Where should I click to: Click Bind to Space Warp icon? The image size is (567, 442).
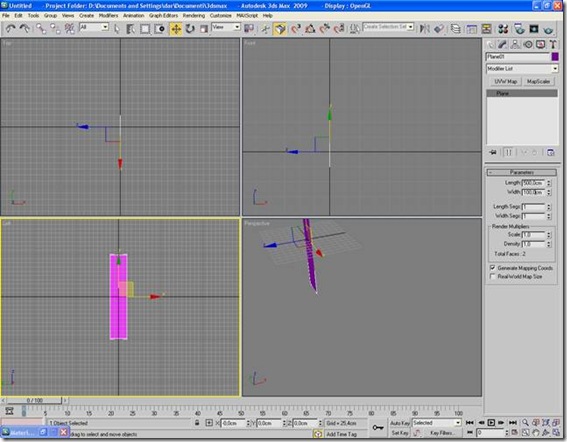point(69,29)
